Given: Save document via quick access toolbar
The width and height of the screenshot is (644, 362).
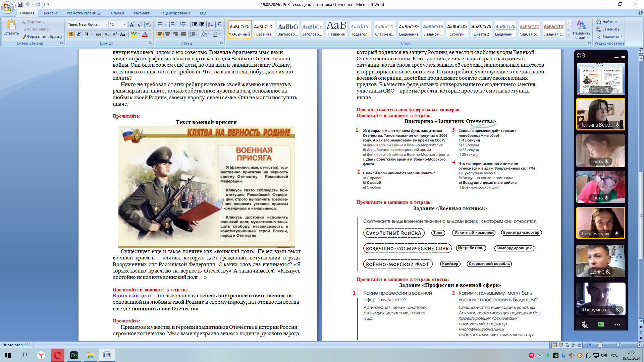Looking at the screenshot, I should click(x=20, y=4).
